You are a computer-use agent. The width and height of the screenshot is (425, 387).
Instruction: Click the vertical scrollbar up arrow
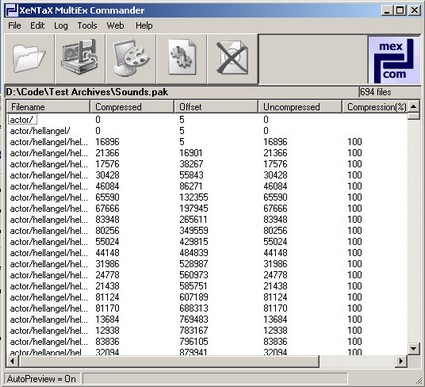tap(413, 107)
